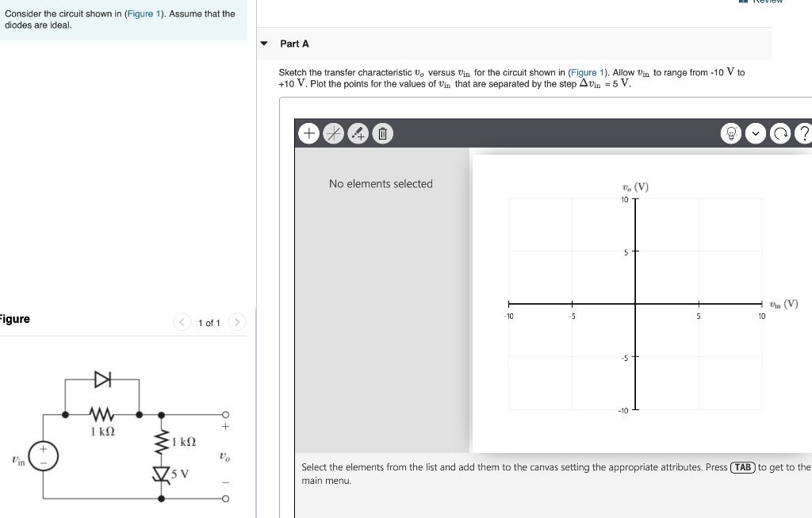The height and width of the screenshot is (518, 812).
Task: Go to previous figure arrow
Action: point(182,322)
